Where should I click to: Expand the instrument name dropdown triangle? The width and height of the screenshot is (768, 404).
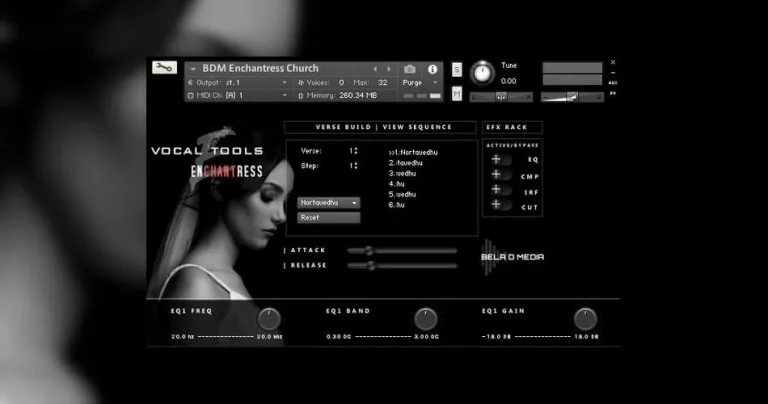pos(193,69)
